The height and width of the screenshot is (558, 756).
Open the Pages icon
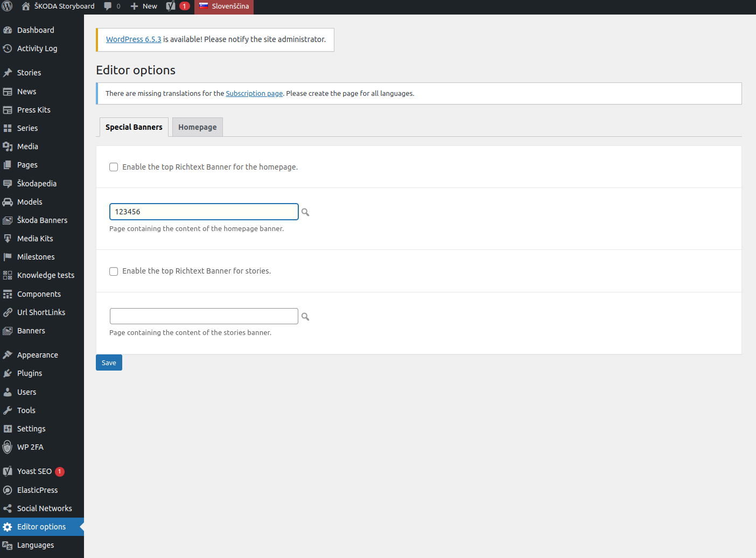tap(8, 165)
